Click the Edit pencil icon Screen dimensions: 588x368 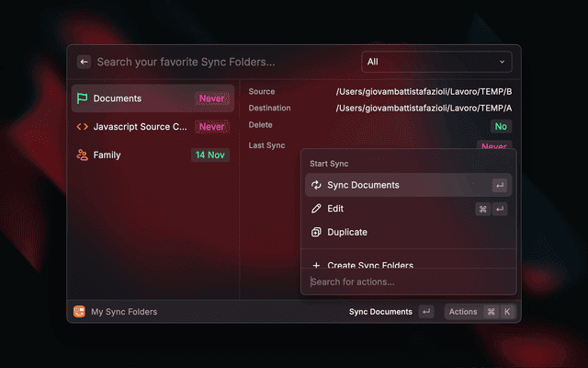(316, 209)
